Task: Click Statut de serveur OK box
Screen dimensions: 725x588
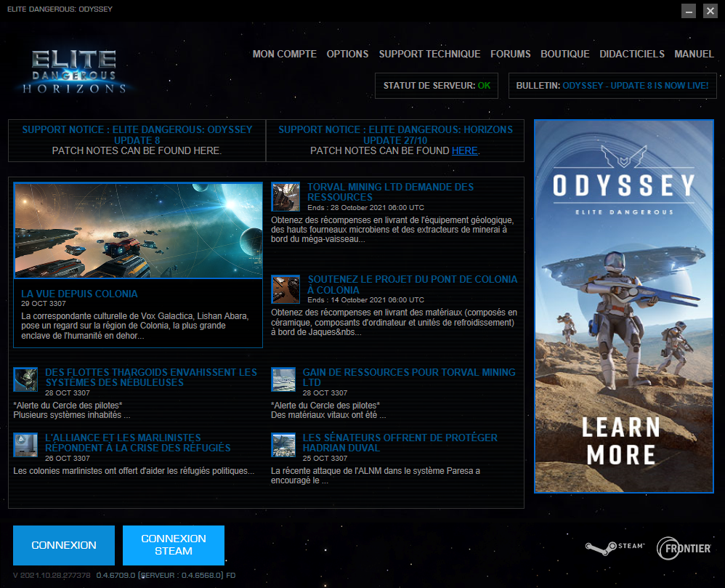Action: point(437,86)
